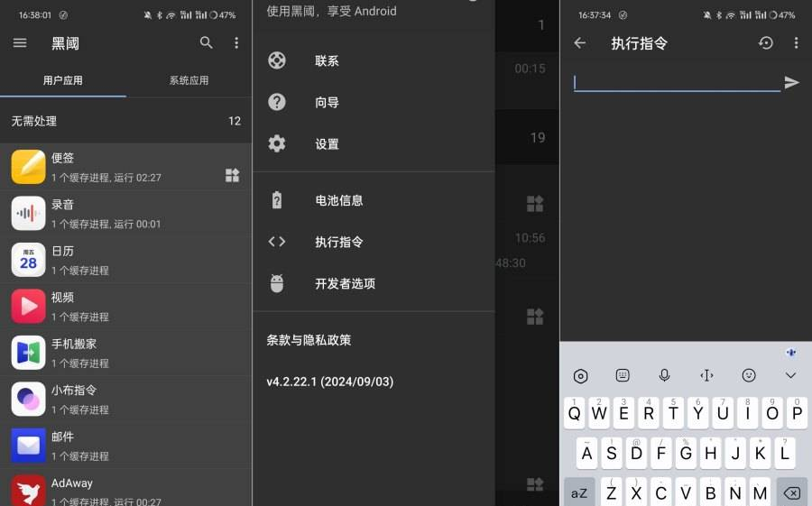The height and width of the screenshot is (506, 812).
Task: Open the 便签 app icon
Action: pyautogui.click(x=29, y=167)
